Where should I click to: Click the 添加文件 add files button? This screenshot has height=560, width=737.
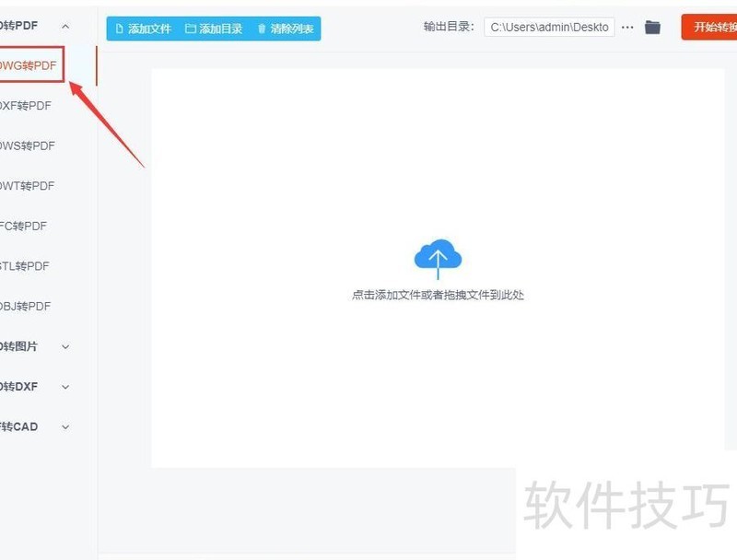point(143,28)
